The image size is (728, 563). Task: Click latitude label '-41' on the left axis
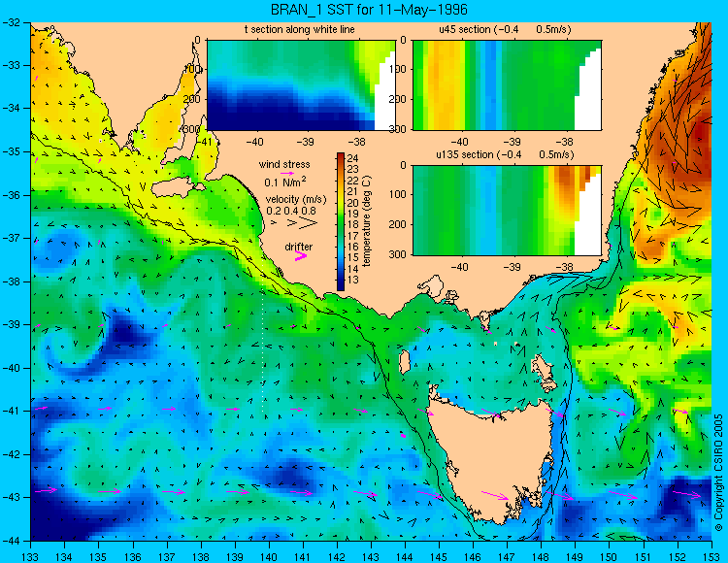11,412
